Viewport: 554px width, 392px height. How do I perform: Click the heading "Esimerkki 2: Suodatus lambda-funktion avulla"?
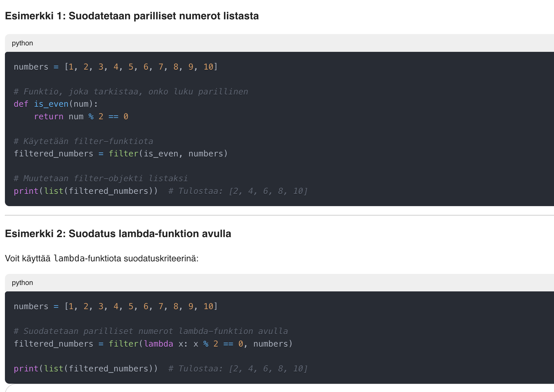pos(118,234)
